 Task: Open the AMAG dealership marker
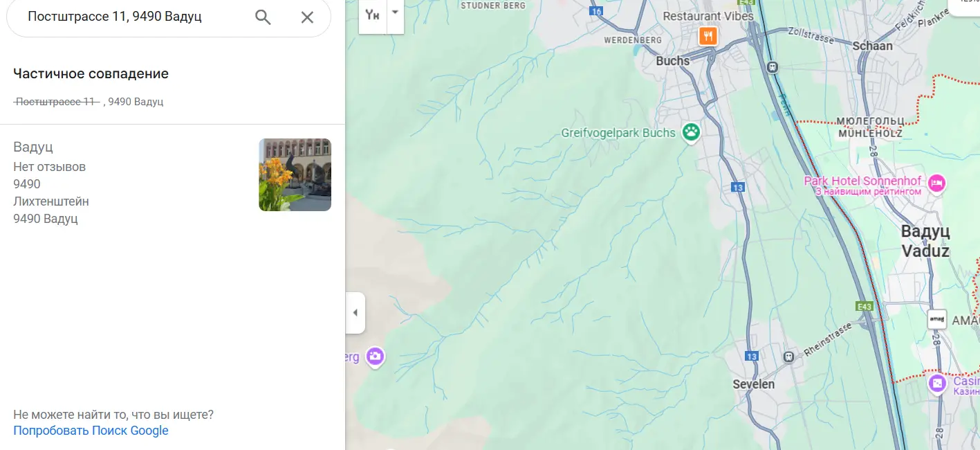click(936, 319)
